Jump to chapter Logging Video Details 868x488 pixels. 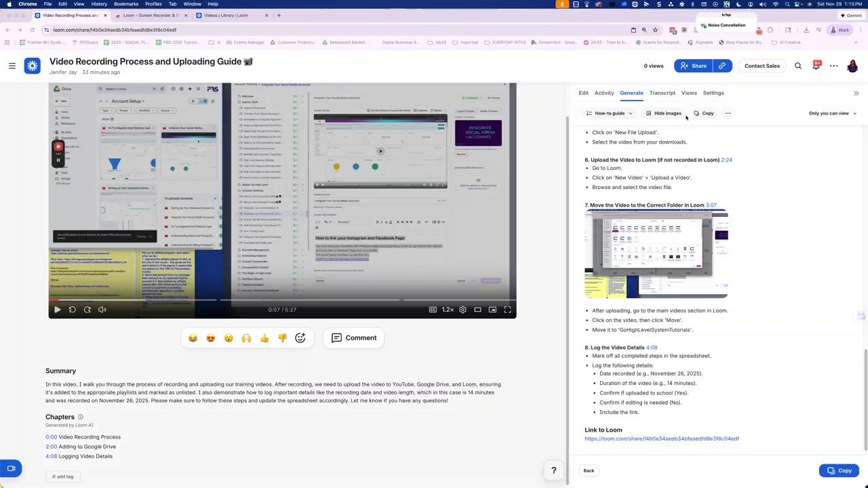point(79,456)
